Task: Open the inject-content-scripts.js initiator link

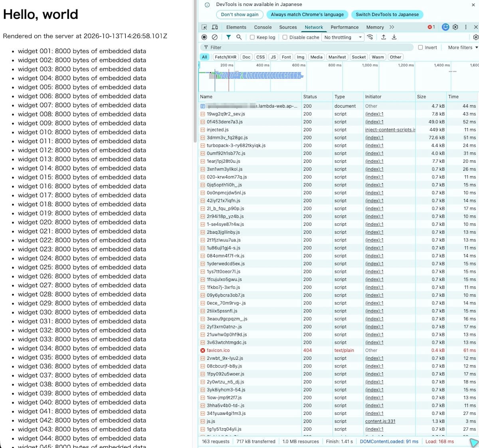Action: [390, 130]
